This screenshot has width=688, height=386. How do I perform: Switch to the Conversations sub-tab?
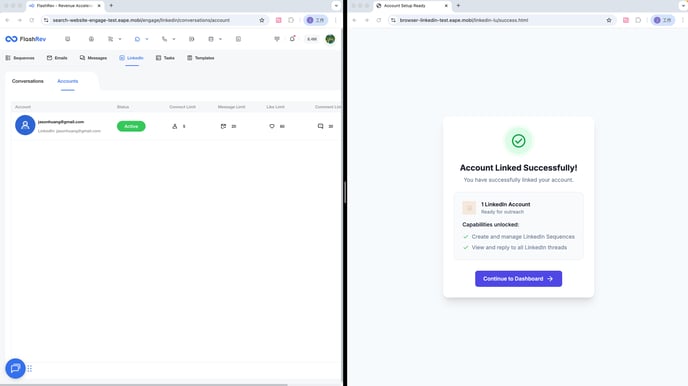pos(28,81)
